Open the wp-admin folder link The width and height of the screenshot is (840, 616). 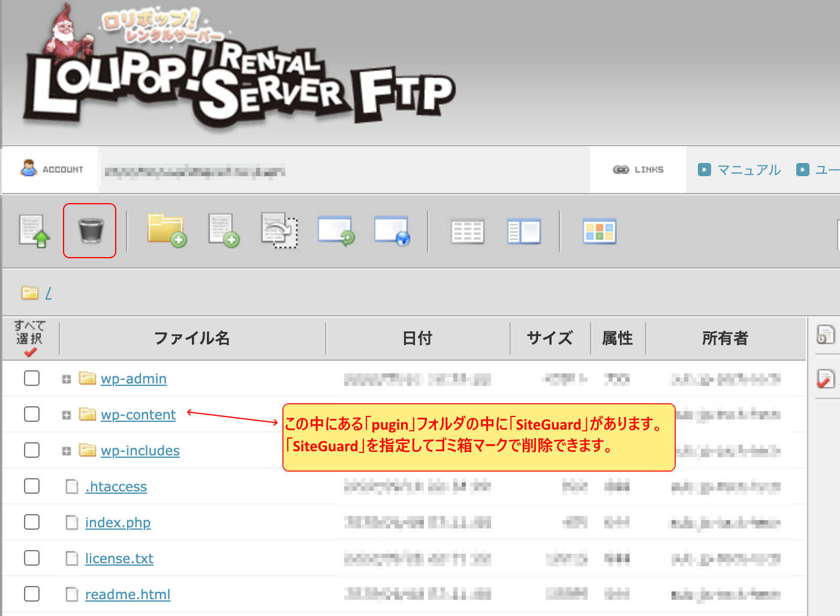tap(134, 379)
